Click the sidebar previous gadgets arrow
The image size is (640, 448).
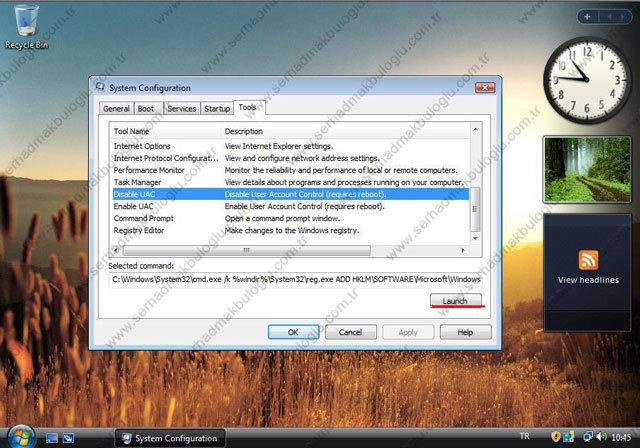tap(609, 17)
